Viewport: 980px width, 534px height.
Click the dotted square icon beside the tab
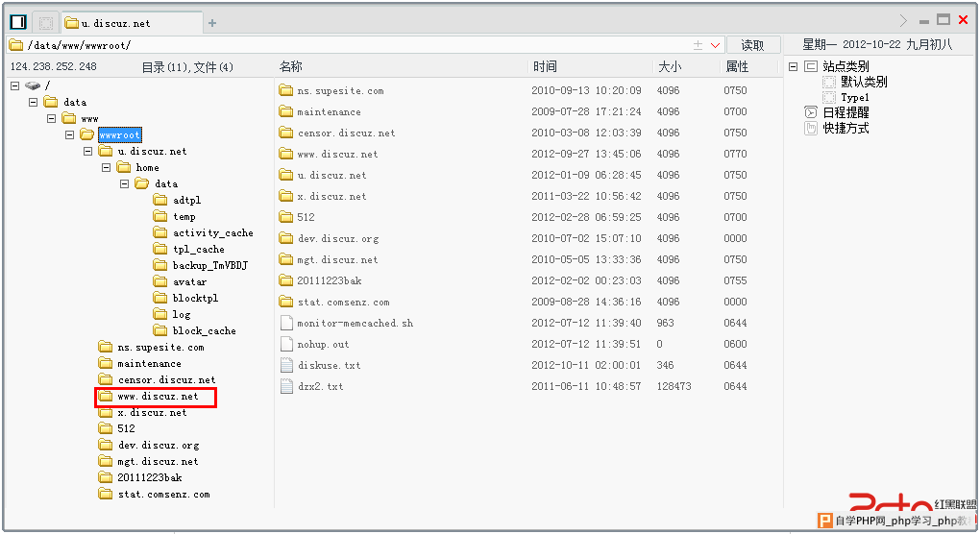pyautogui.click(x=45, y=23)
